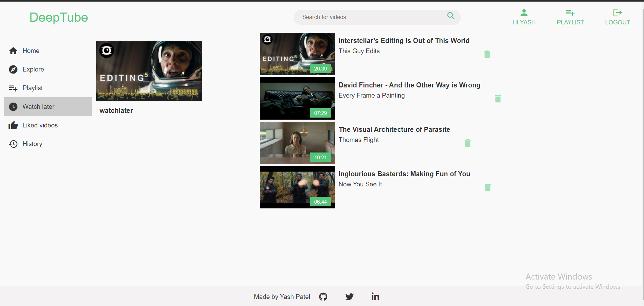Delete David Fincher video with trash icon
Screen dimensions: 644x306
click(498, 99)
